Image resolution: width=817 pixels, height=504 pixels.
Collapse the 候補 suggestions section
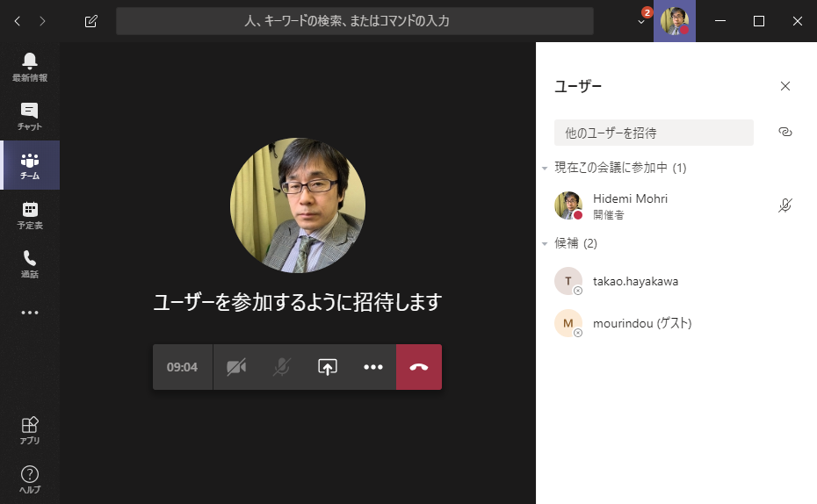pos(546,243)
